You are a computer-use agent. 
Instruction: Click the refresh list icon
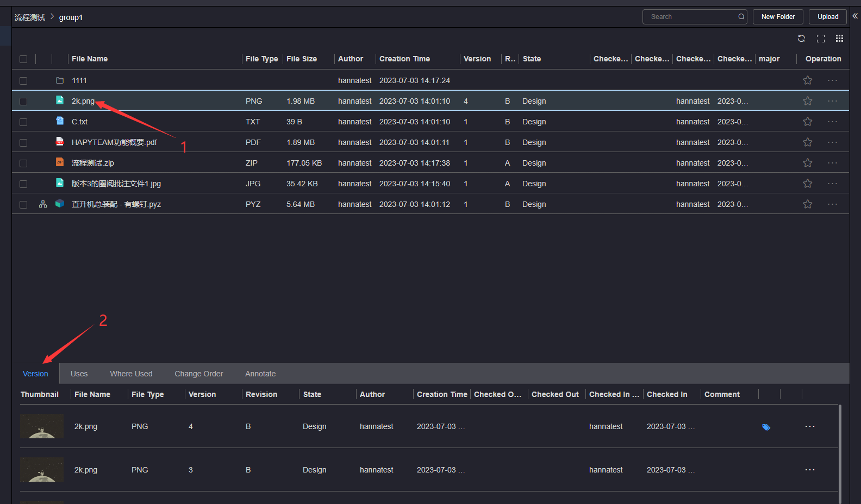(801, 39)
